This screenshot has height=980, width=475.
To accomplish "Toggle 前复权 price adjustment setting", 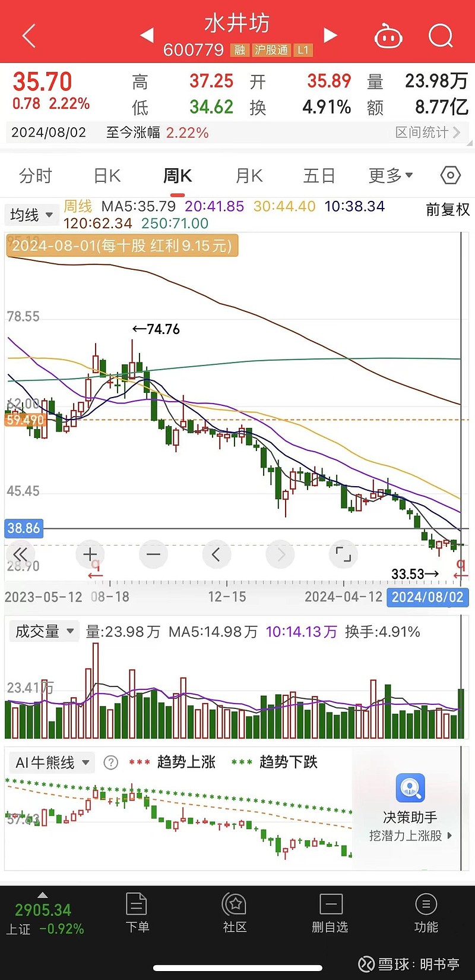I will (448, 209).
